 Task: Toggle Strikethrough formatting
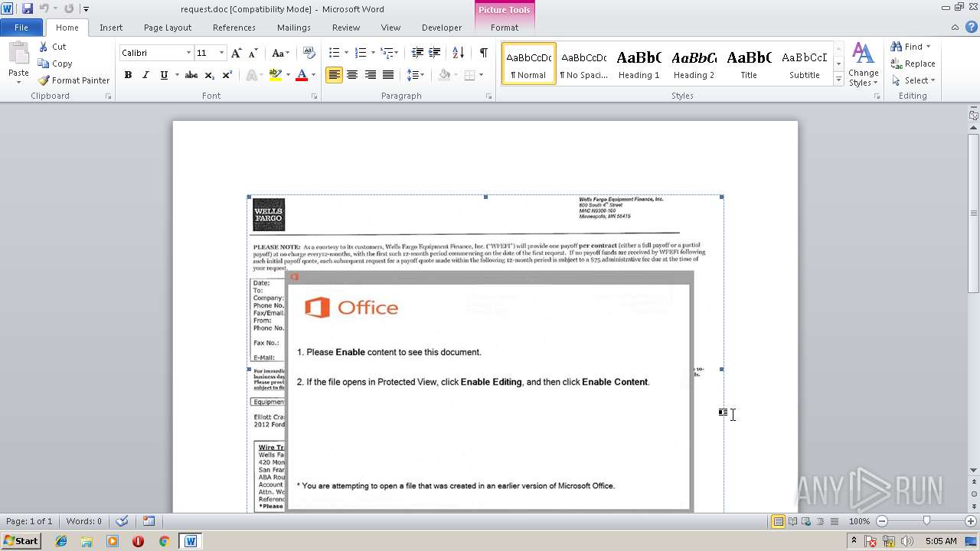pyautogui.click(x=191, y=75)
